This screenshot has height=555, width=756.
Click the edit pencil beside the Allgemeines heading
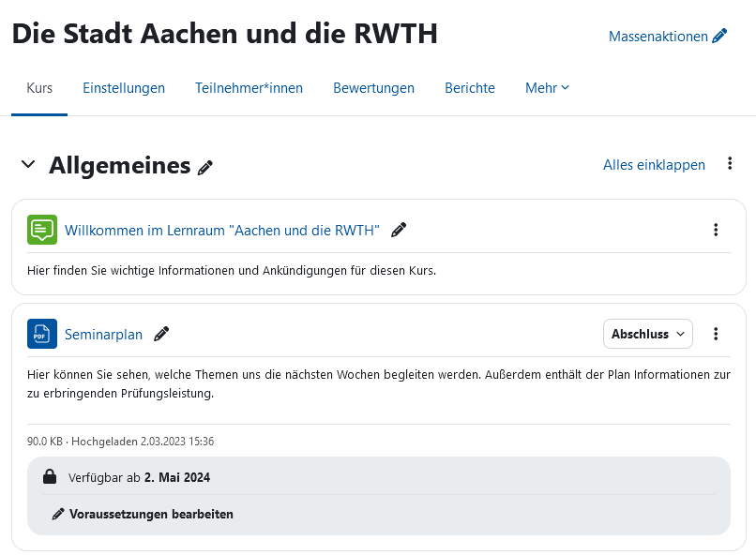[x=205, y=166]
